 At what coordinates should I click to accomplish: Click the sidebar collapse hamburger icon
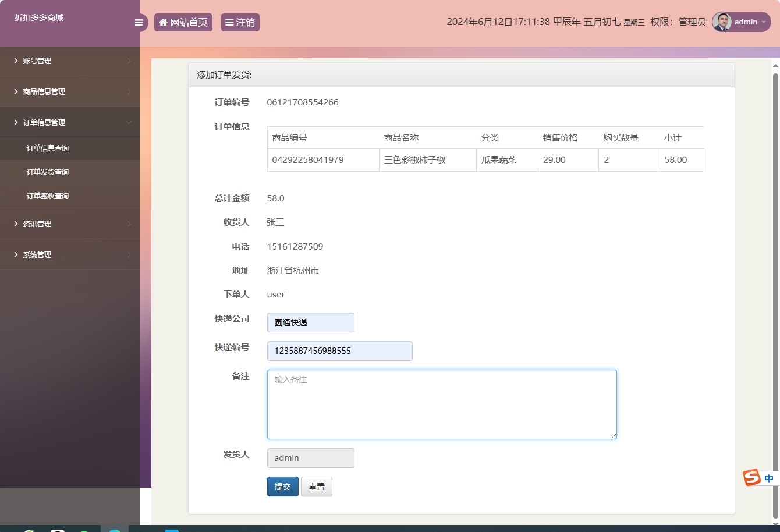click(139, 22)
